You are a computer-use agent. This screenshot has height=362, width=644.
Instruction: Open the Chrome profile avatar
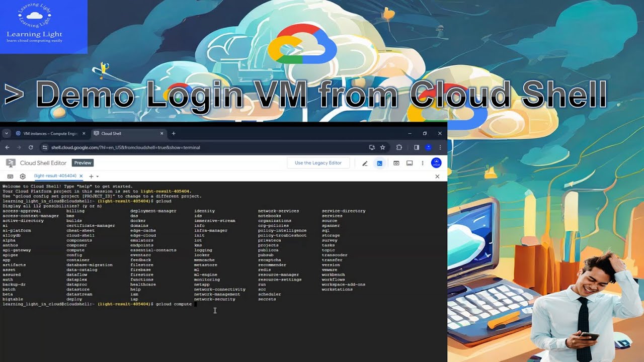[428, 147]
